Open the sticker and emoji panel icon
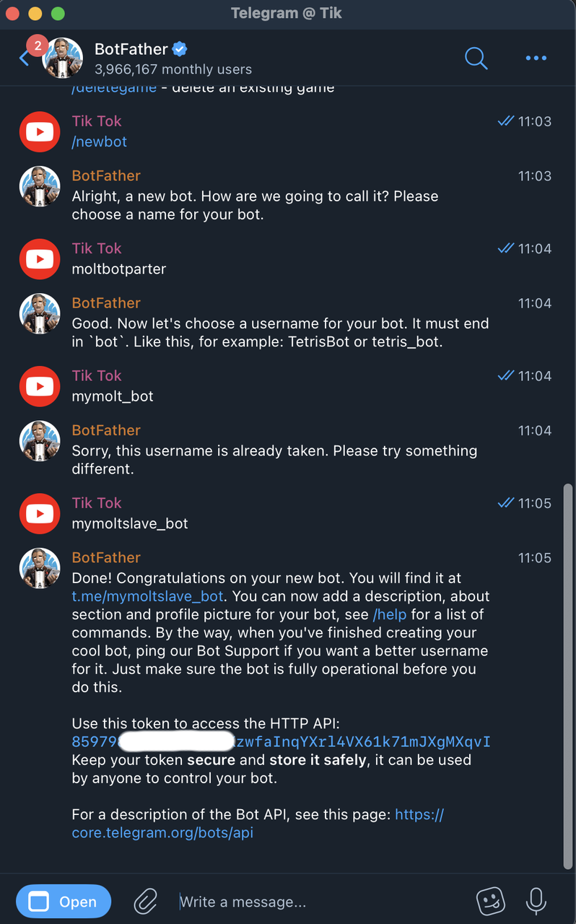Image resolution: width=576 pixels, height=924 pixels. click(x=491, y=901)
